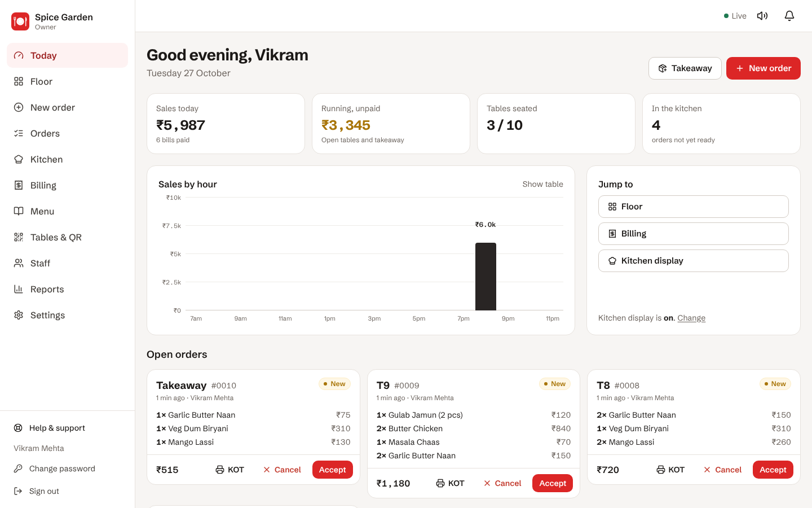The height and width of the screenshot is (508, 812).
Task: Cancel the T8 order #0008
Action: click(x=722, y=470)
